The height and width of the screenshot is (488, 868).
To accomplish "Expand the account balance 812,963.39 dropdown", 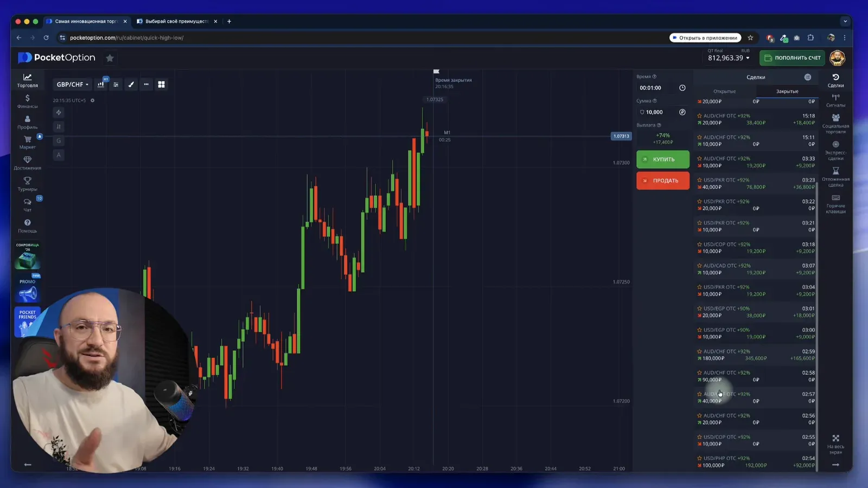I will coord(729,58).
